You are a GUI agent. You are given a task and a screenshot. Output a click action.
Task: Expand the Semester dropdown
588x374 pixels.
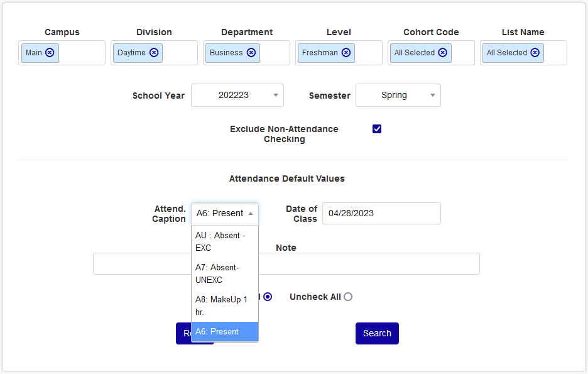pos(398,96)
